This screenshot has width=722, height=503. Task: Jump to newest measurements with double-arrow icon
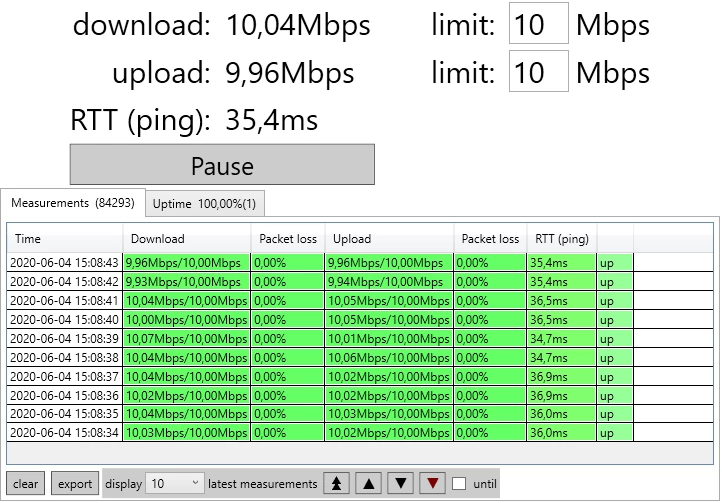(337, 483)
